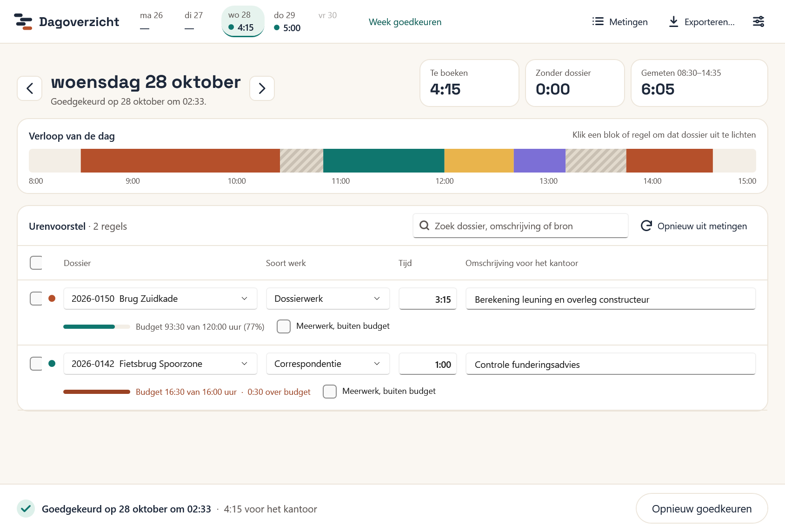The width and height of the screenshot is (785, 532).
Task: Click the green approved checkmark icon
Action: (26, 509)
